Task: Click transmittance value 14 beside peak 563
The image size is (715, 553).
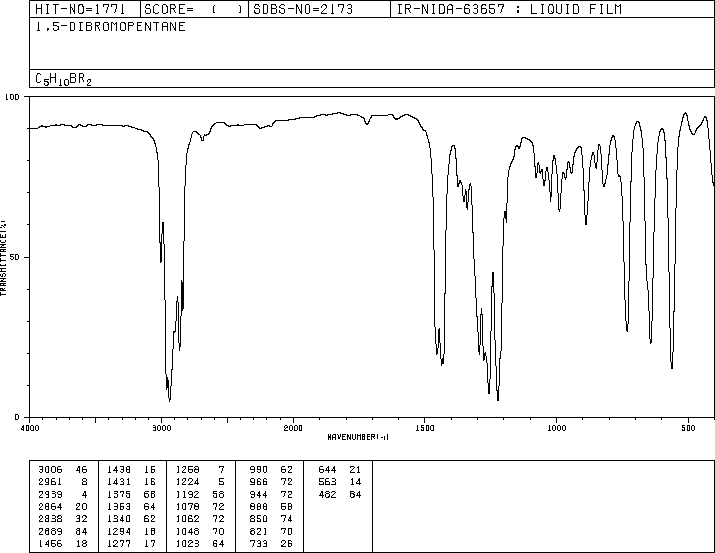Action: tap(356, 482)
